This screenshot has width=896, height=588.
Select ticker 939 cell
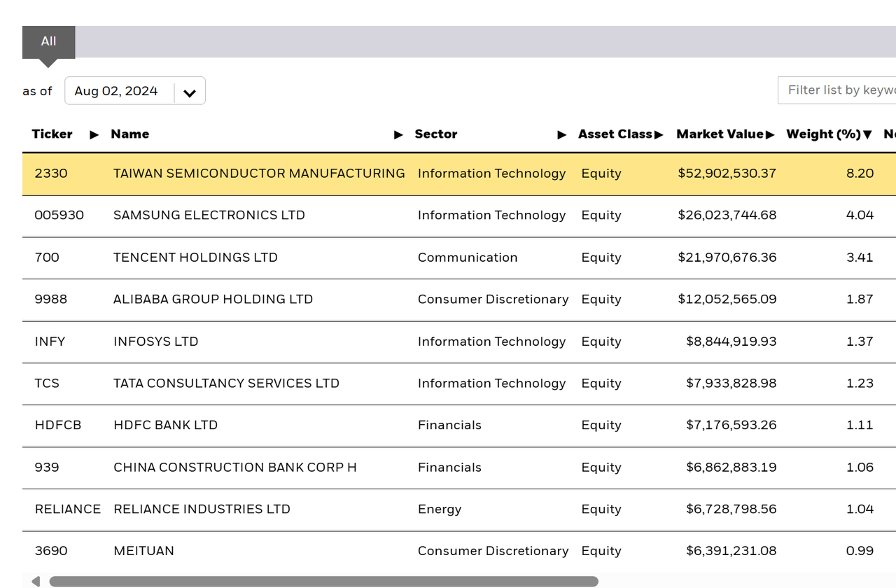(47, 467)
